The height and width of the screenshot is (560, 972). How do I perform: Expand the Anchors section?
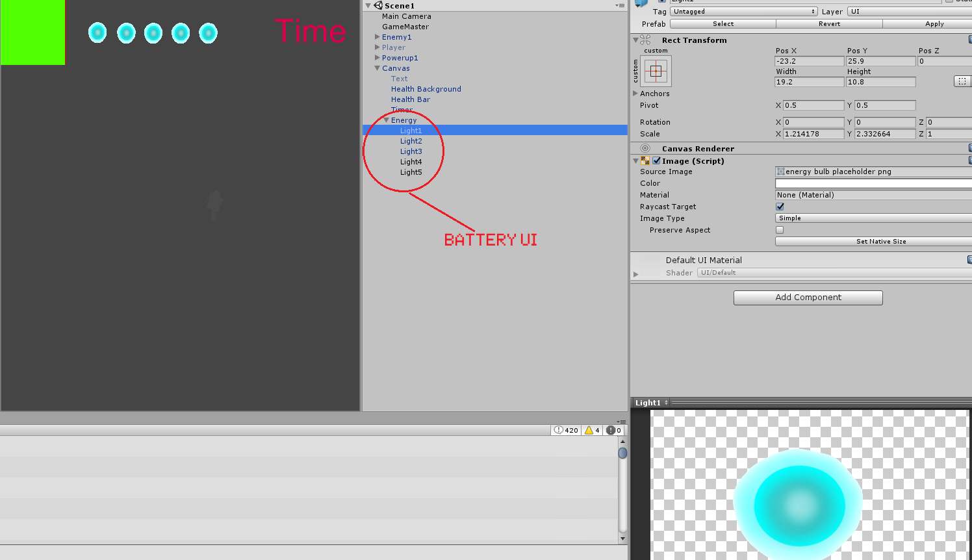635,94
